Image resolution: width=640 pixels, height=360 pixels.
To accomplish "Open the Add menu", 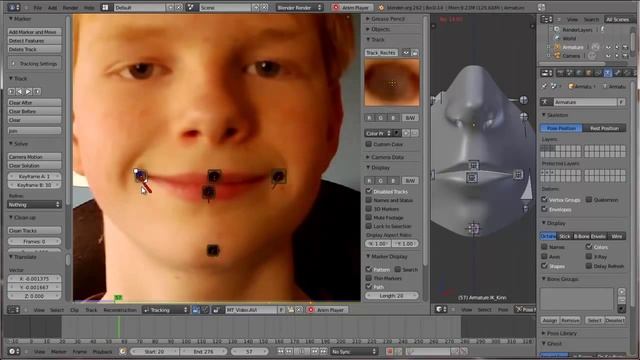I will click(53, 8).
